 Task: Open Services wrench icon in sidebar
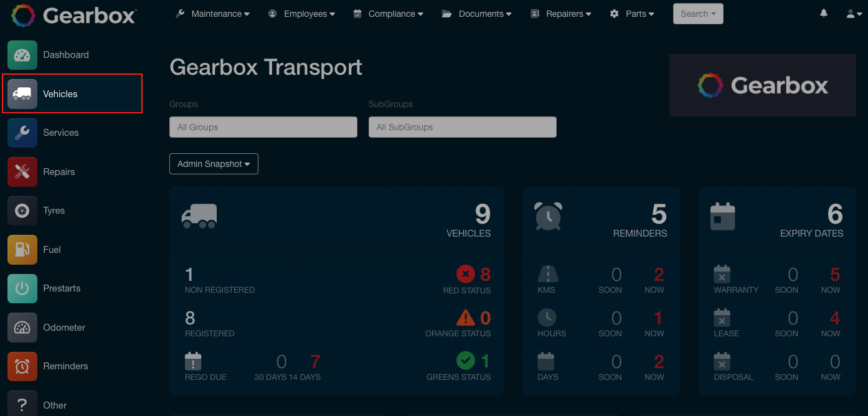click(x=22, y=133)
